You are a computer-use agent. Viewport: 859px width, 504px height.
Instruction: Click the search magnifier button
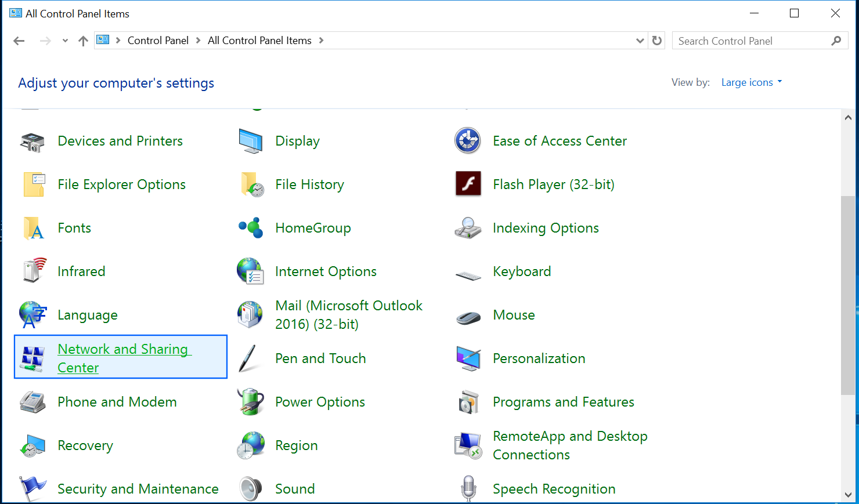[836, 41]
